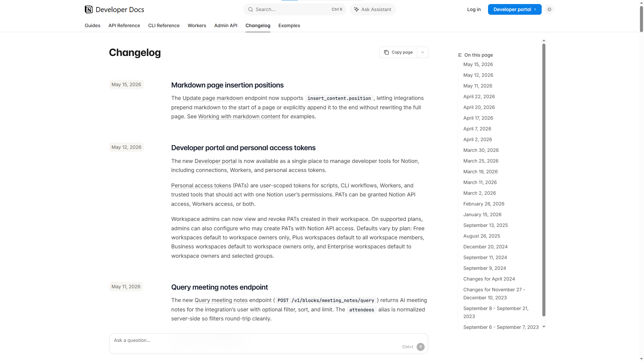Open the Working with markdown content link
The image size is (644, 362).
(x=239, y=117)
